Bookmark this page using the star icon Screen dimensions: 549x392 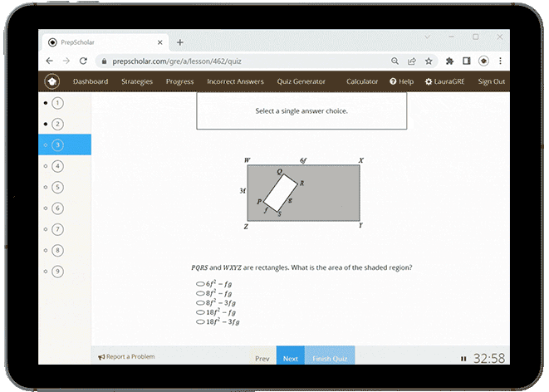coord(429,61)
